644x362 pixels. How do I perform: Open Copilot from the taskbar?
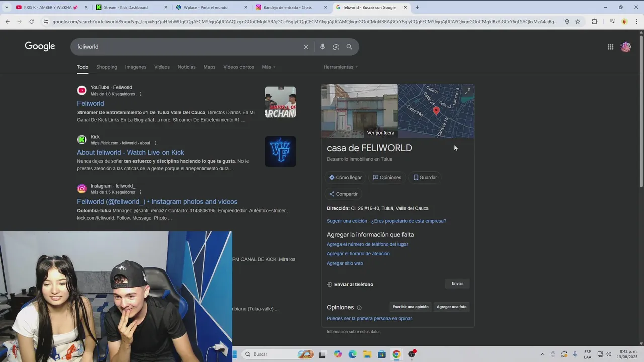[x=337, y=354]
